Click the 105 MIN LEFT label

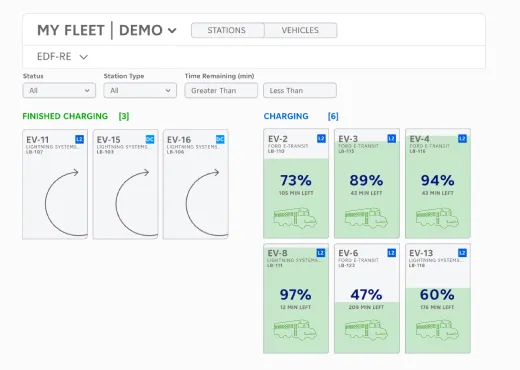tap(296, 193)
